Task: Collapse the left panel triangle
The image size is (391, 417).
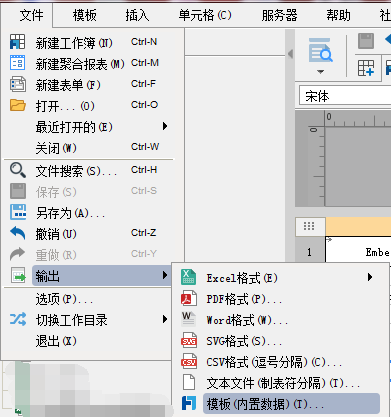Action: pos(290,54)
